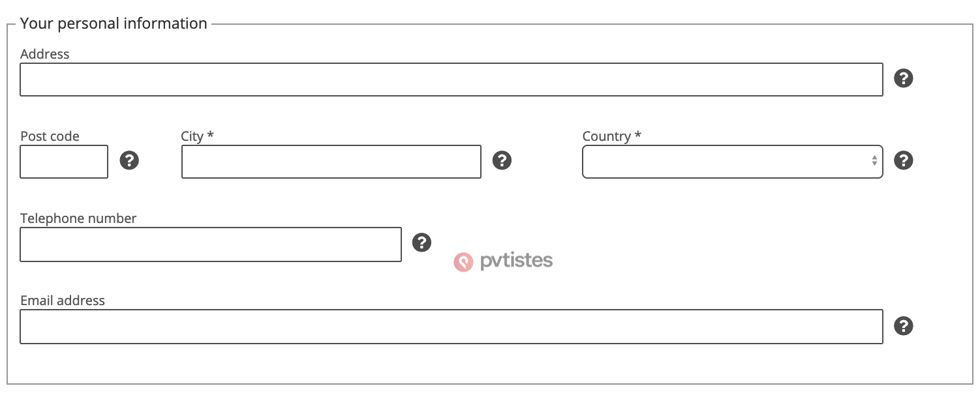The width and height of the screenshot is (980, 399).
Task: Open the Country dropdown list
Action: [x=732, y=162]
